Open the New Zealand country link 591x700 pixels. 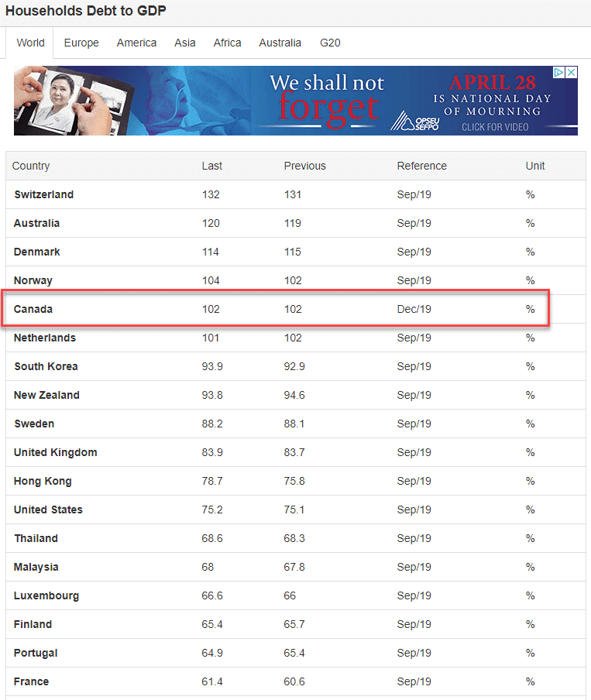coord(46,395)
